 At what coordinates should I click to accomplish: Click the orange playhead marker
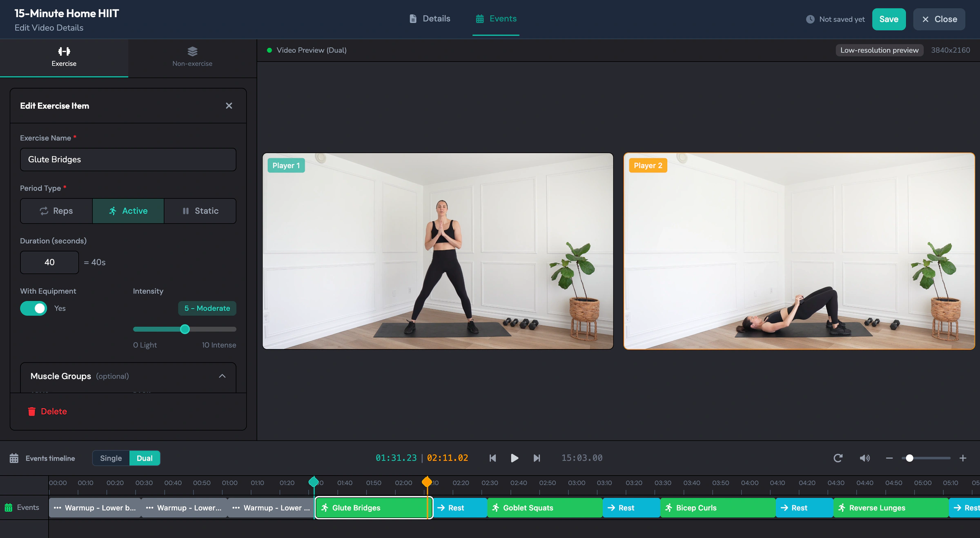pyautogui.click(x=427, y=482)
